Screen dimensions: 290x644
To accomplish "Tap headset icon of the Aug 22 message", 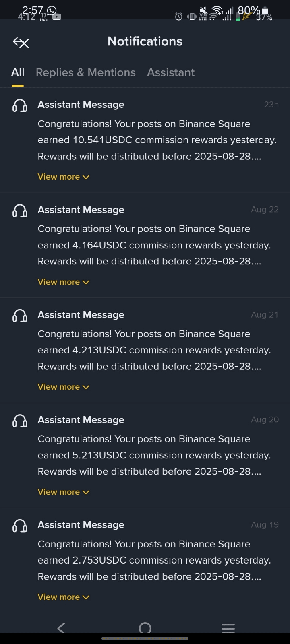I will click(20, 211).
